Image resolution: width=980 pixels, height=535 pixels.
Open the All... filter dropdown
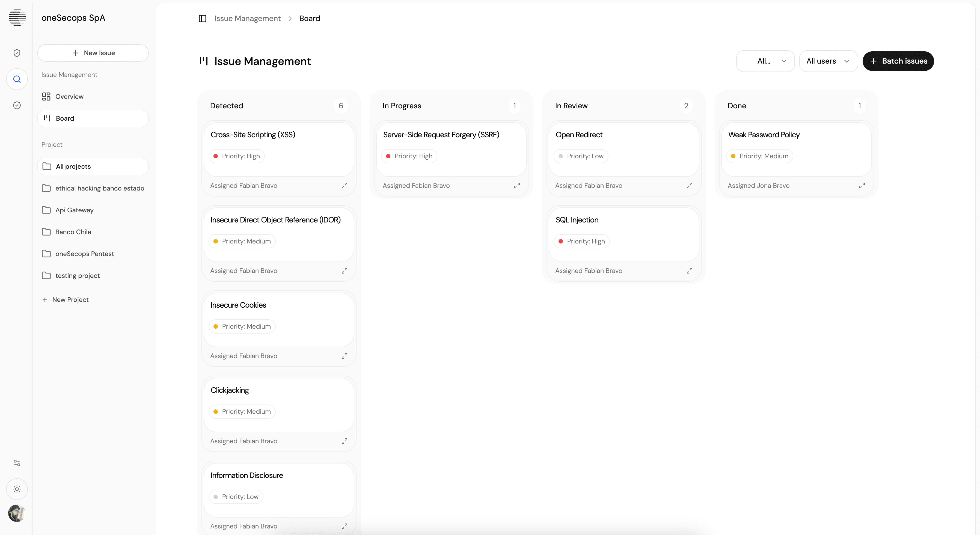coord(765,61)
